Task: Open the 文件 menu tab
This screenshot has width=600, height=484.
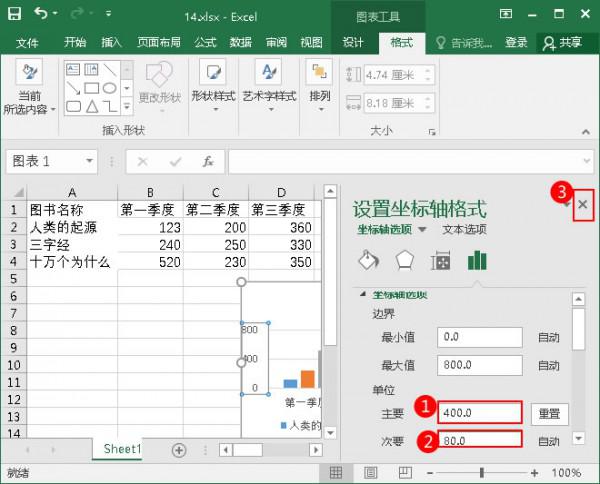Action: tap(27, 42)
